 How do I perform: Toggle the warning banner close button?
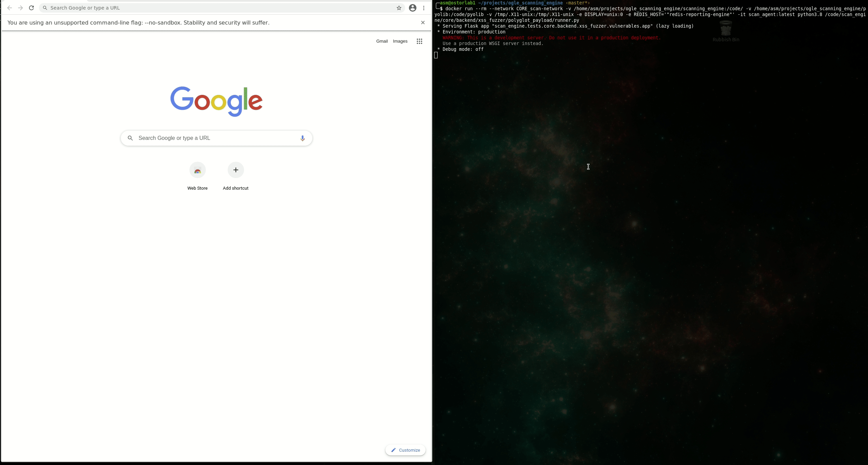tap(423, 23)
